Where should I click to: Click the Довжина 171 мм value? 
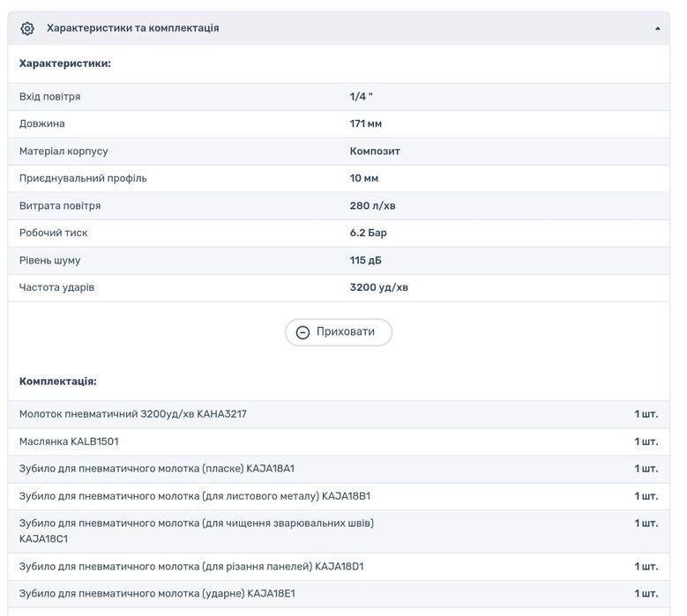pos(366,123)
